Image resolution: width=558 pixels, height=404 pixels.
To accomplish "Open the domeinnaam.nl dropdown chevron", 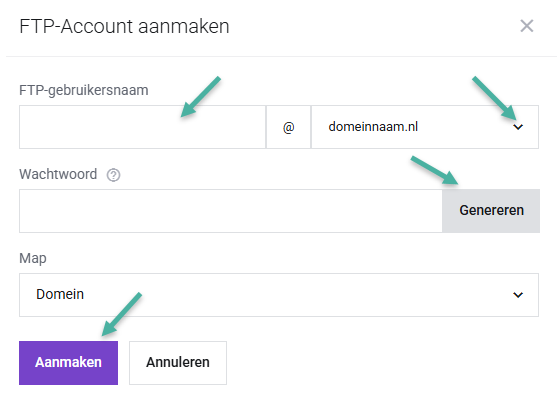I will [518, 127].
